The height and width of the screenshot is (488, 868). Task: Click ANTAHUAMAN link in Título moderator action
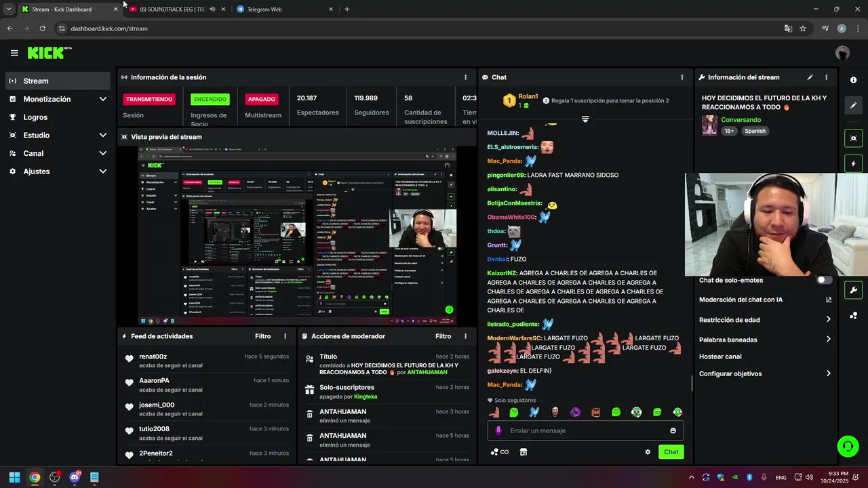click(x=427, y=372)
